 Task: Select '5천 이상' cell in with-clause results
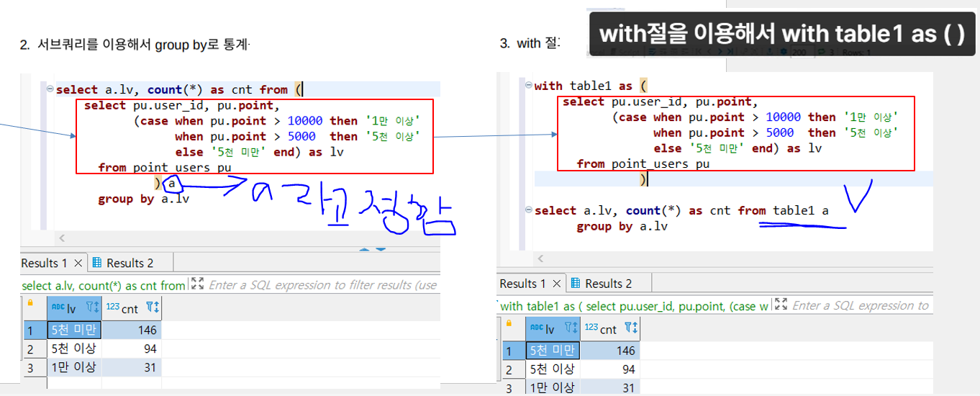pyautogui.click(x=553, y=369)
